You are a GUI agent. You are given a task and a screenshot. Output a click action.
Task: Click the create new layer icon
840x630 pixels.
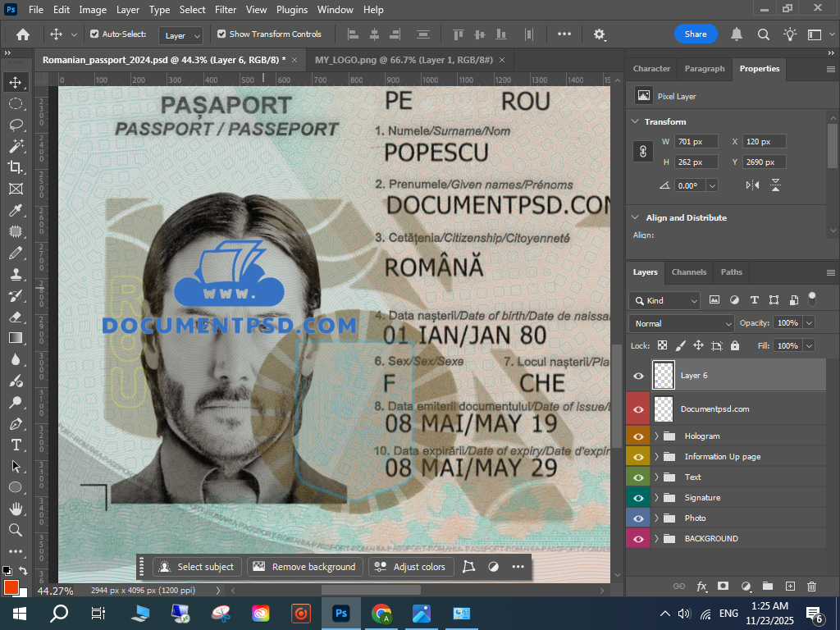pos(790,587)
